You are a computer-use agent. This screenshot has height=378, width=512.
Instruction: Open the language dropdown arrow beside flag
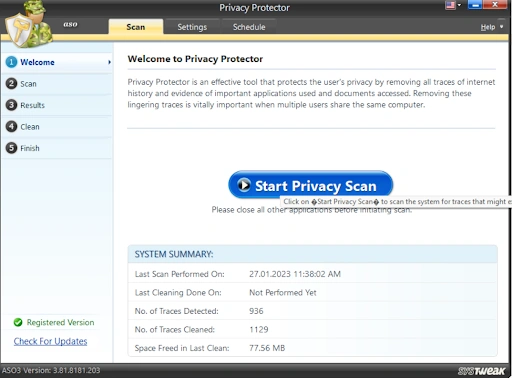(459, 5)
